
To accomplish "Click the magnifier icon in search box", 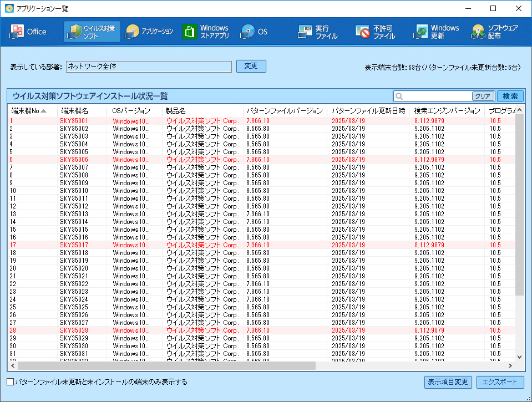I will pos(399,96).
